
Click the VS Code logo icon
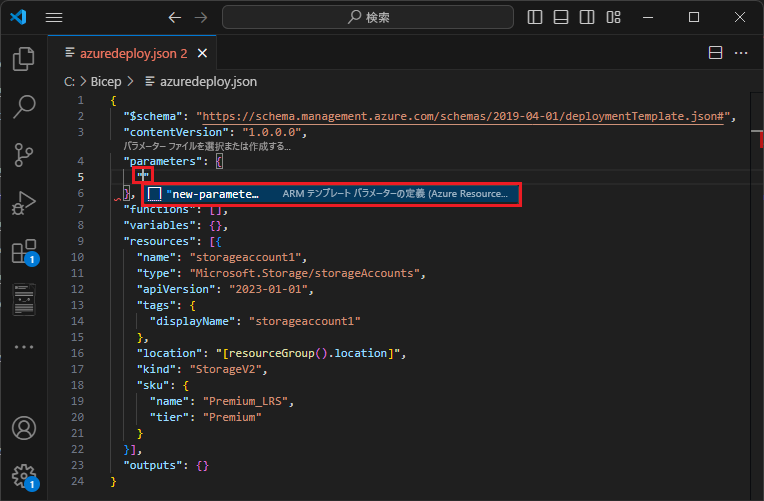click(19, 18)
